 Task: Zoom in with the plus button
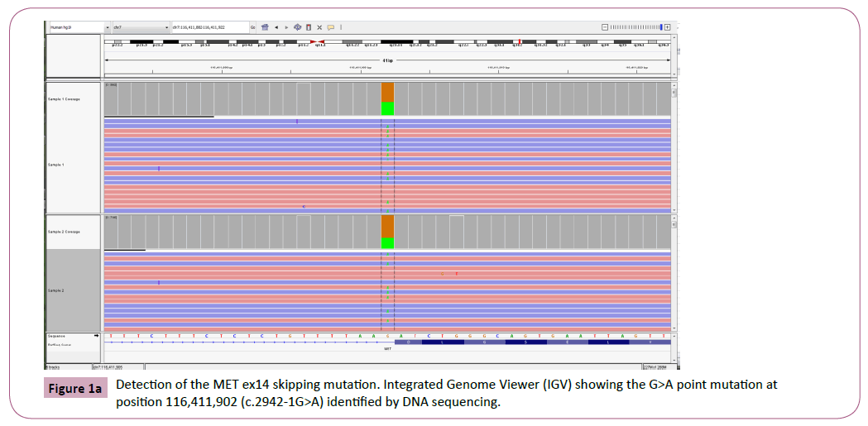click(668, 27)
